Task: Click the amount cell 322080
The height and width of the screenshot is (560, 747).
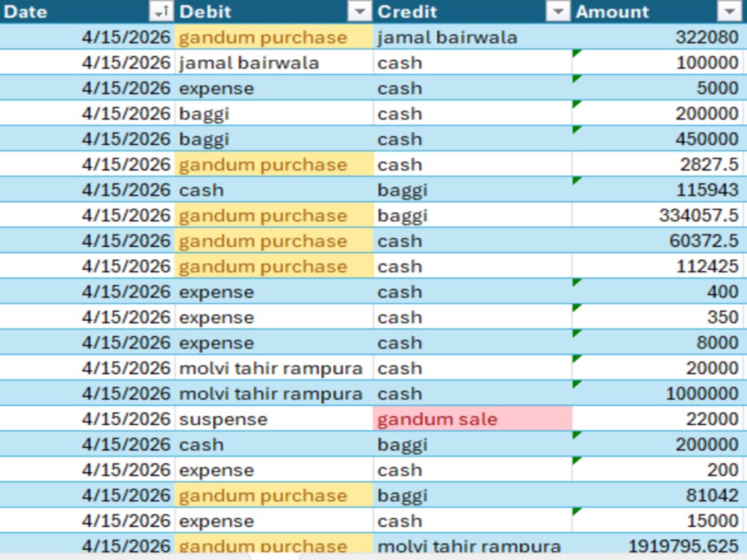Action: coord(658,37)
